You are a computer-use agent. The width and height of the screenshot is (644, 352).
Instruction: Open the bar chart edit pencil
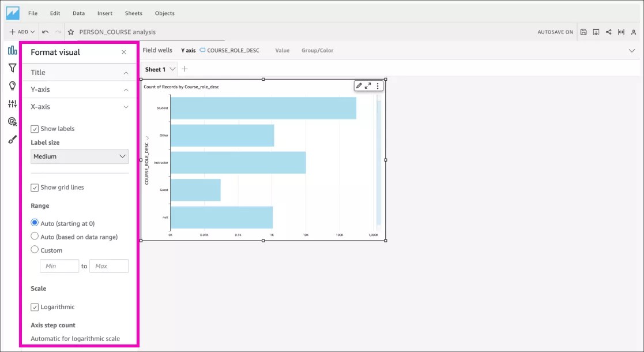pyautogui.click(x=360, y=85)
